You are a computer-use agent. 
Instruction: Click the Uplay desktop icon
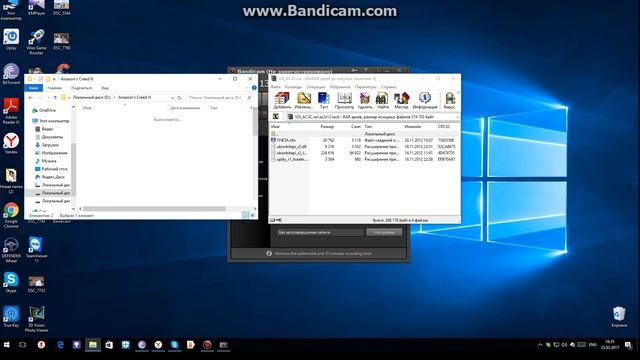(x=11, y=40)
